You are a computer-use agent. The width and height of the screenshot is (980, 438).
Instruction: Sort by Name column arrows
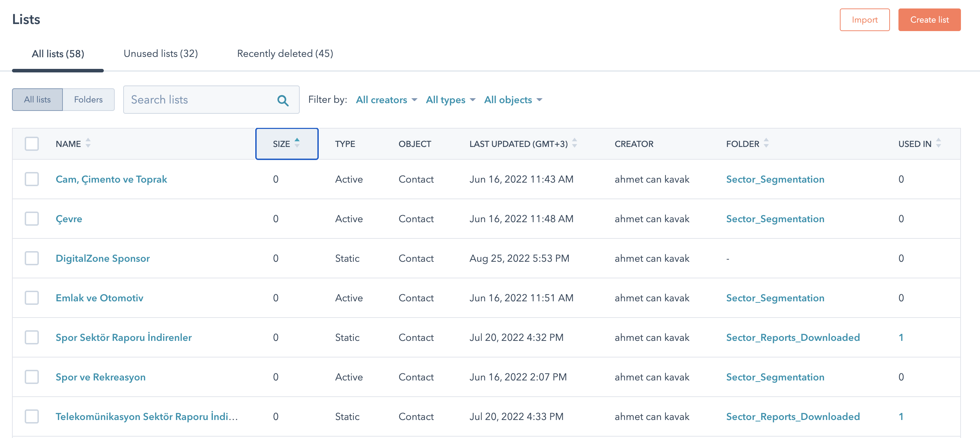[x=88, y=143]
